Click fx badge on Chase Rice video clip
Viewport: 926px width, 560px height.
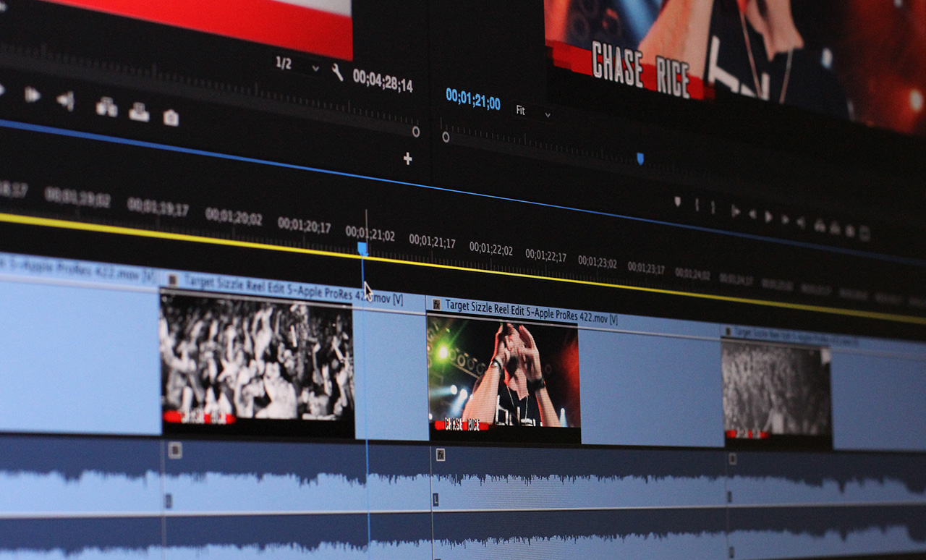tap(436, 305)
